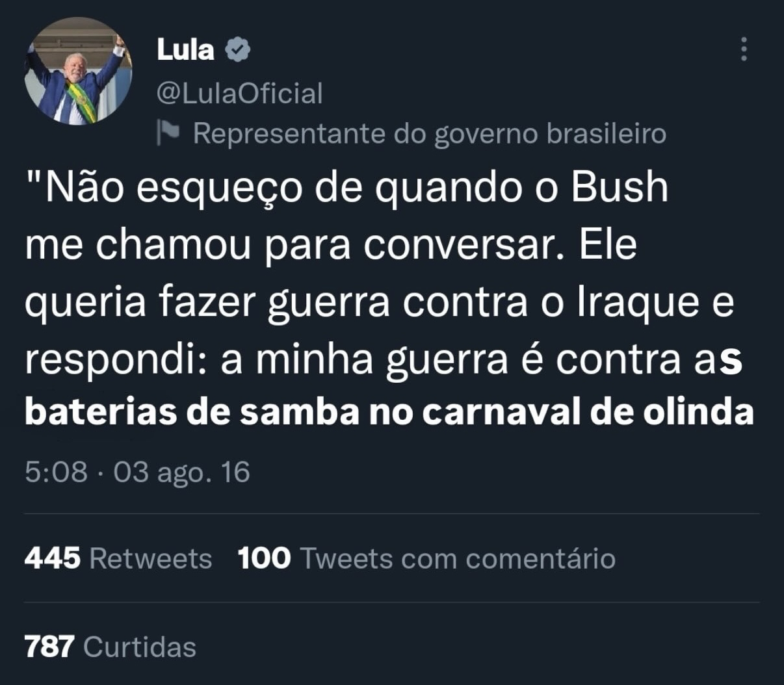The height and width of the screenshot is (685, 784).
Task: Click the number 787 likes count
Action: coord(49,647)
